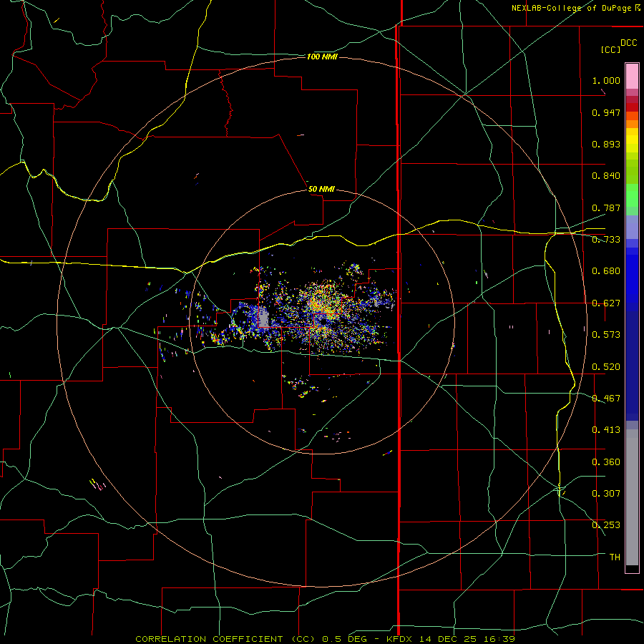Click the 0.520 legend value
Screen dimensions: 644x644
pos(606,367)
